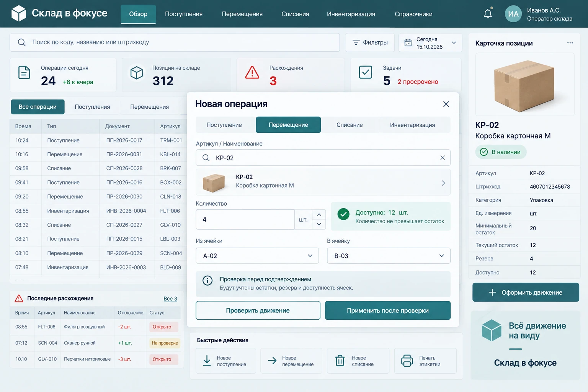Click the barcode value 4607012345678
This screenshot has width=588, height=392.
click(550, 187)
